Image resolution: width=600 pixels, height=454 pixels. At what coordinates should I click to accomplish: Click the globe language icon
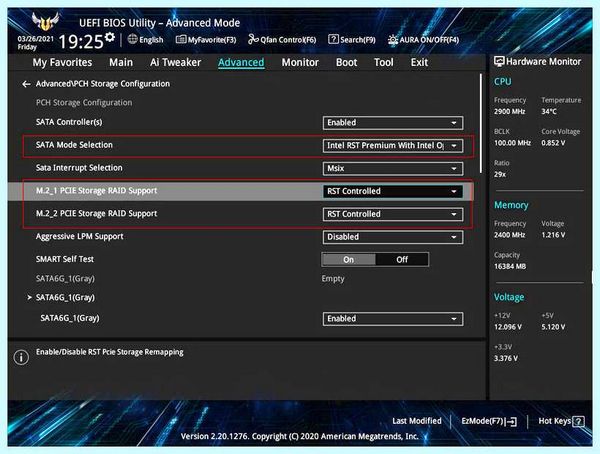pos(132,39)
